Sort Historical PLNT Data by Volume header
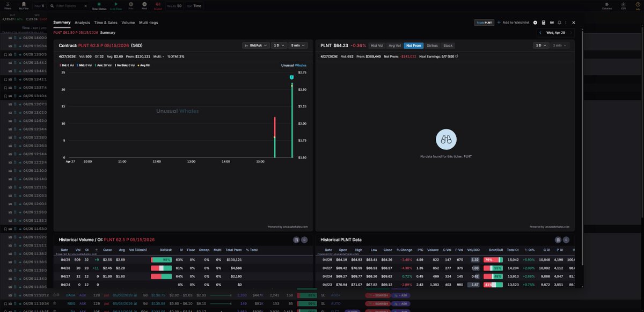The height and width of the screenshot is (312, 644). point(433,250)
